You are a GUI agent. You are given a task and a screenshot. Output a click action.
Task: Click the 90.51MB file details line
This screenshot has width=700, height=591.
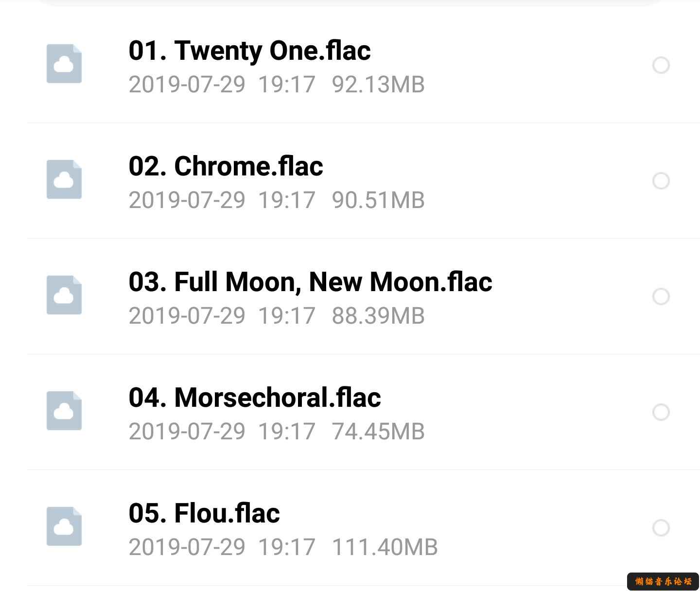point(277,200)
